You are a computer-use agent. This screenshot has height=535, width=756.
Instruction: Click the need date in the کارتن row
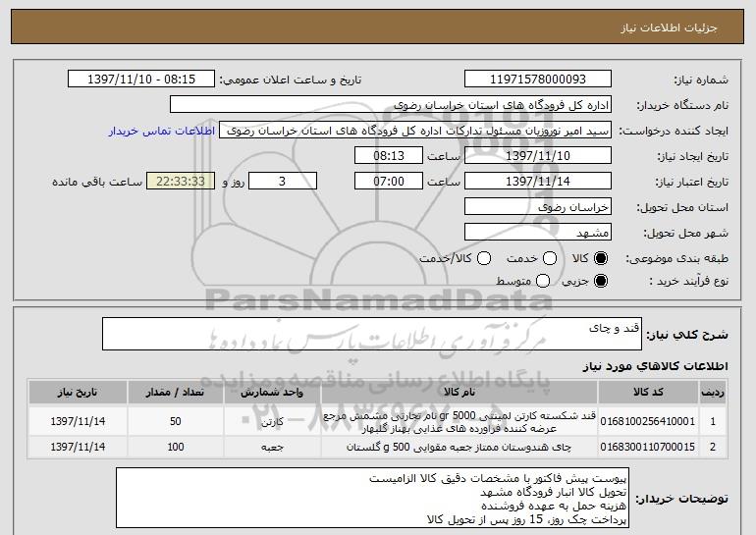click(x=78, y=421)
